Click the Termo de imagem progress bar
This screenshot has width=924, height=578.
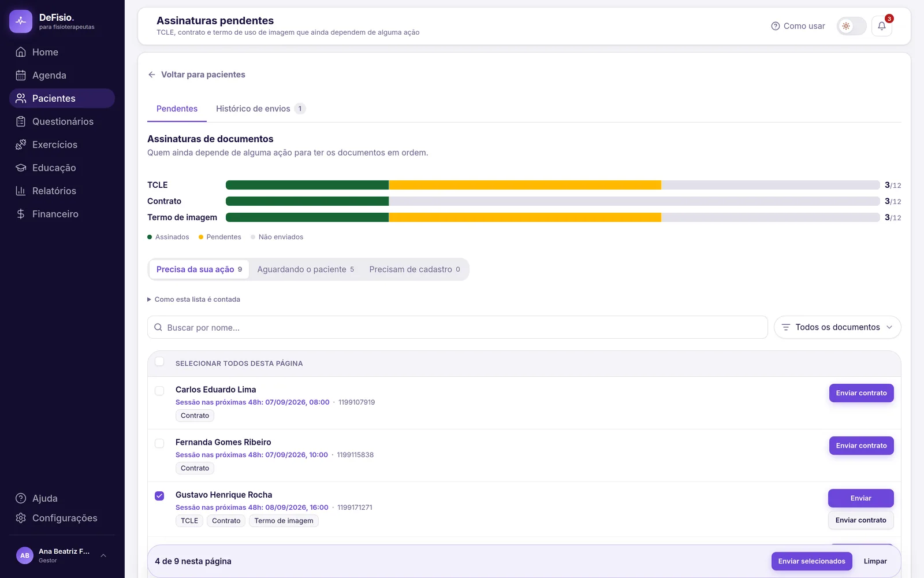coord(553,217)
